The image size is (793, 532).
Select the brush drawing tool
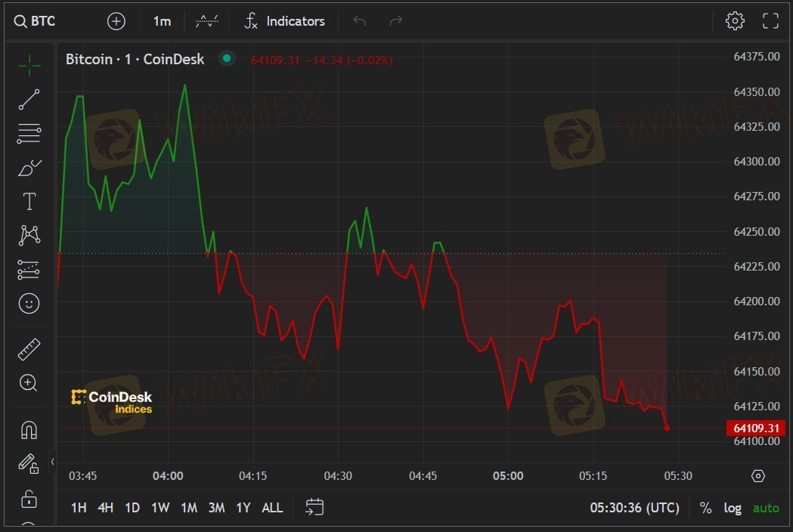tap(29, 168)
